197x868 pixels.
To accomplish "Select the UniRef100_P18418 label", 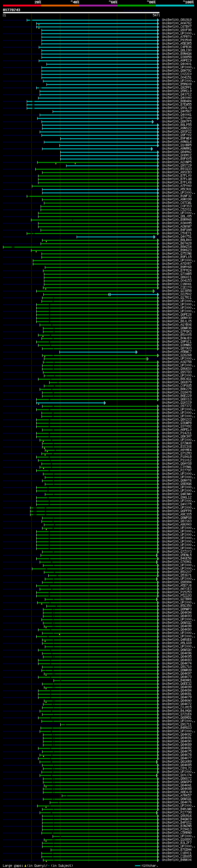I will point(177,457).
